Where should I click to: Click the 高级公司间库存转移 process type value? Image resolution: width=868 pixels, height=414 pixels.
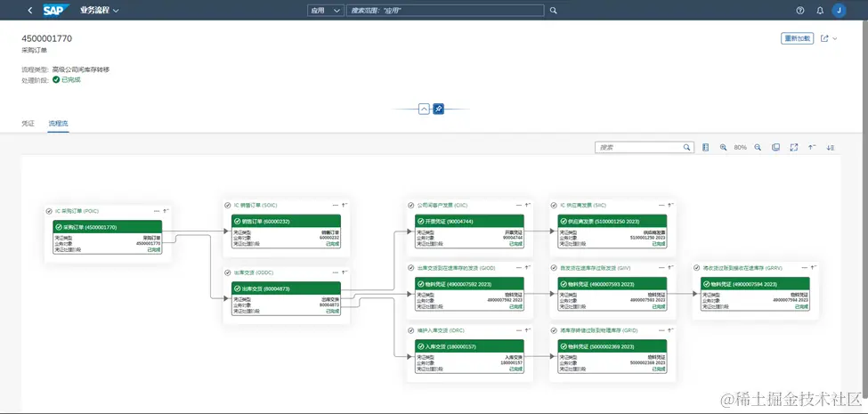click(x=81, y=69)
